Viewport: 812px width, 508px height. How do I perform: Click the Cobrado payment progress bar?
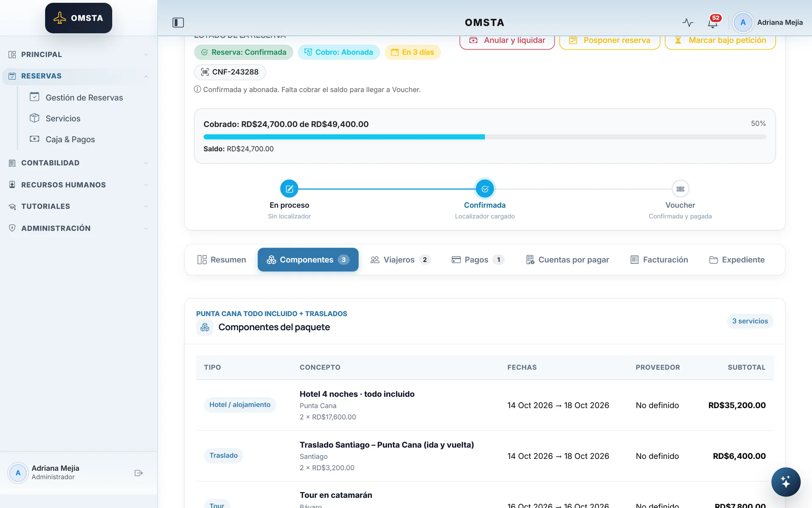tap(485, 137)
